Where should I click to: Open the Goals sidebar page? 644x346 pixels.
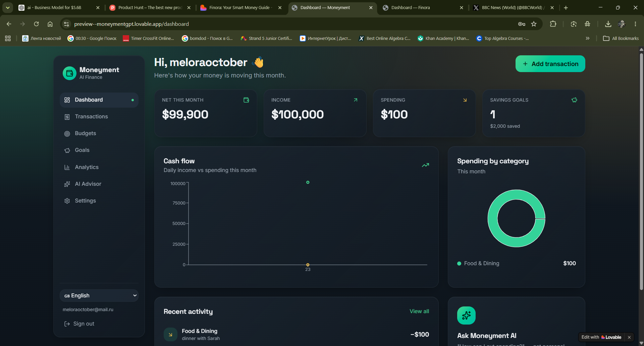click(x=99, y=150)
